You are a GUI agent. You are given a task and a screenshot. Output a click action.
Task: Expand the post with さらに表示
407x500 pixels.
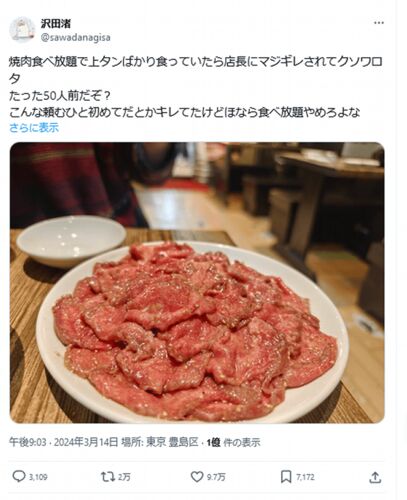[x=34, y=127]
